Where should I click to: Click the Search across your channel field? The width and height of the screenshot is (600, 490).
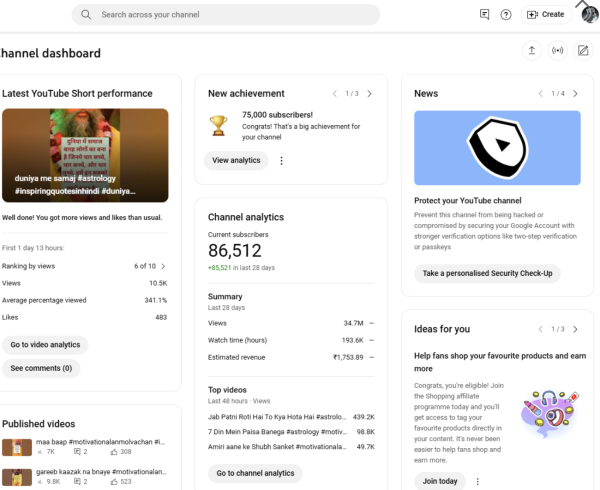(230, 15)
